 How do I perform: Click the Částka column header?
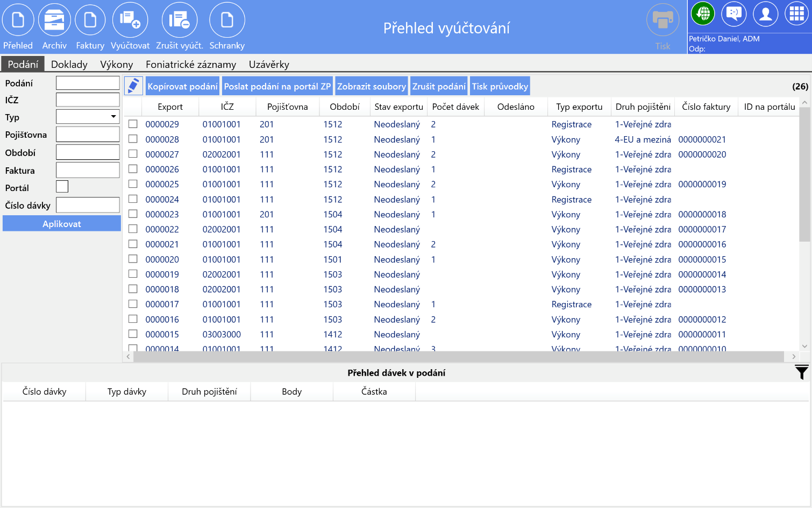(374, 391)
